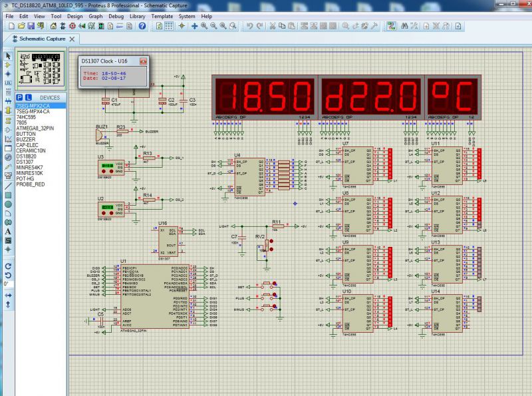Go to the Home Page icon
The image size is (532, 396).
pos(53,26)
